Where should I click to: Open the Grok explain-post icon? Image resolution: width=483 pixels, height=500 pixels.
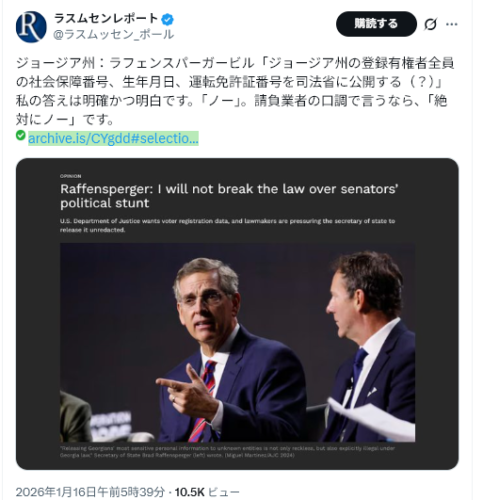430,24
